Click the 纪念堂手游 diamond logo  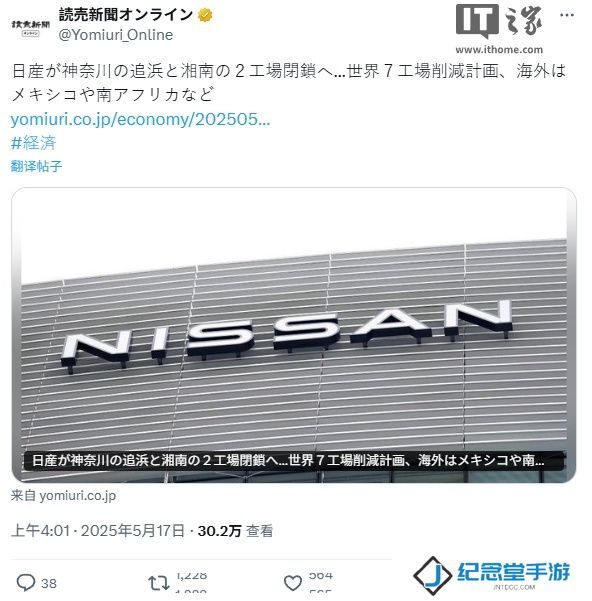(433, 575)
